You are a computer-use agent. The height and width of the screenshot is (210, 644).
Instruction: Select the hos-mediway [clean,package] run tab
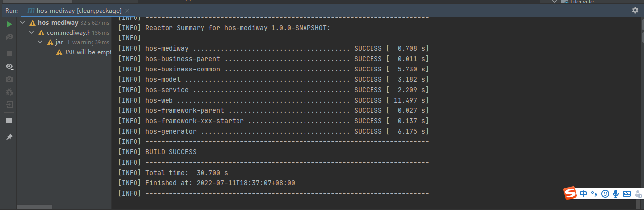click(x=74, y=10)
